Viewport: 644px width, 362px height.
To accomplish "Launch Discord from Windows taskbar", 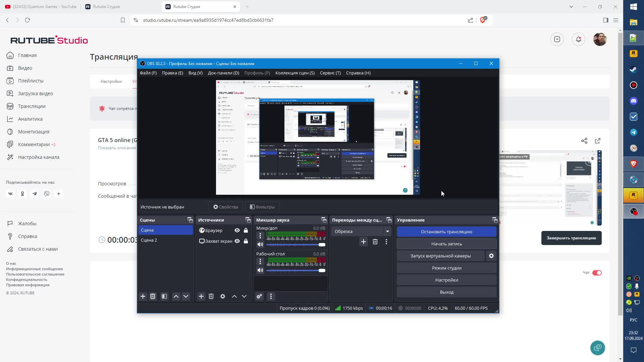I will point(633,101).
